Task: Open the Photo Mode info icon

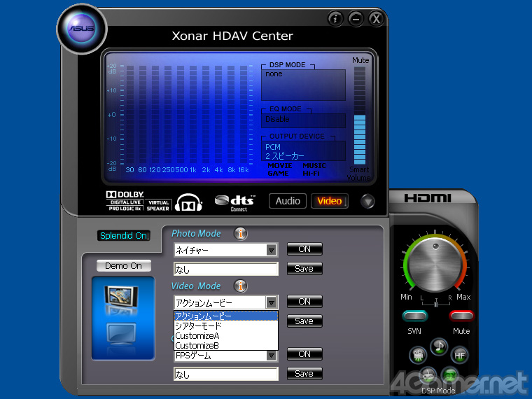Action: tap(241, 233)
